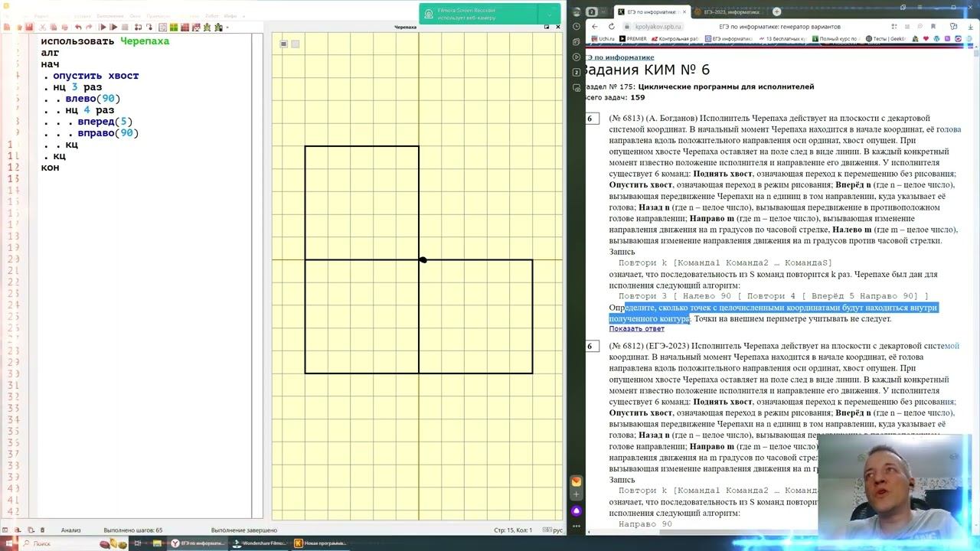
Task: Open a new browser tab with plus
Action: click(776, 11)
